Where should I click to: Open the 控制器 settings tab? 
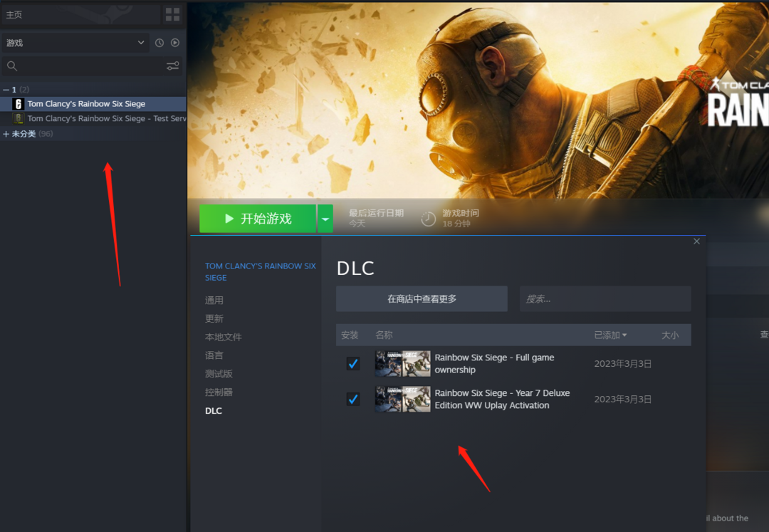[x=219, y=392]
